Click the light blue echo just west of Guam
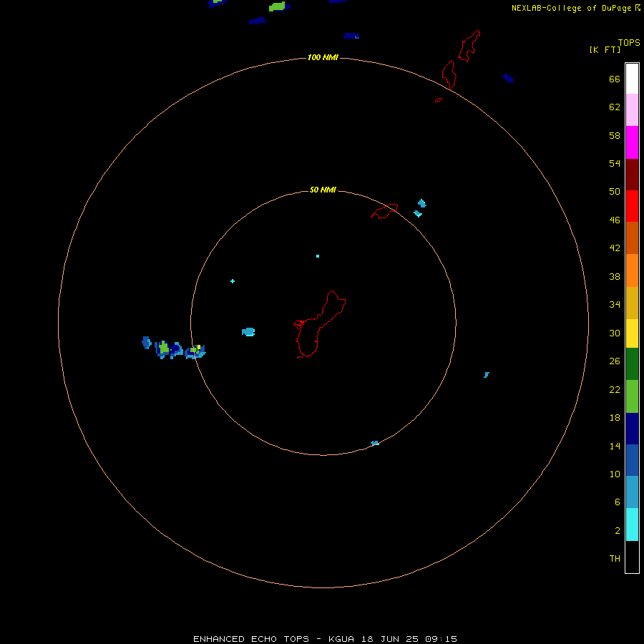The width and height of the screenshot is (644, 644). pos(248,332)
